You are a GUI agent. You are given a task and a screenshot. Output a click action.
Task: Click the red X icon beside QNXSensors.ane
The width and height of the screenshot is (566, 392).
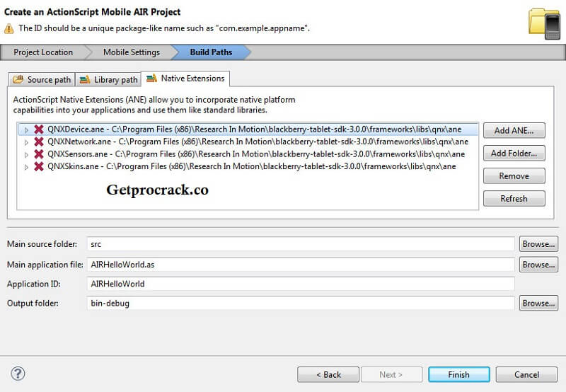(x=39, y=154)
